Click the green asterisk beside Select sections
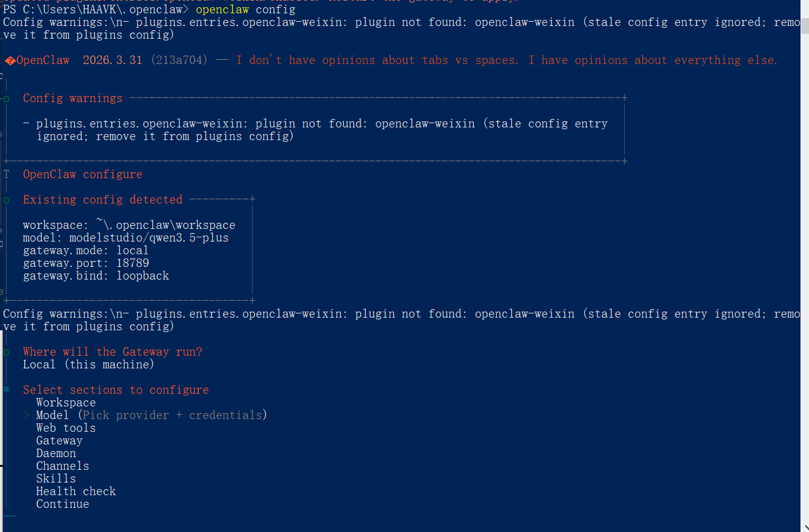The image size is (809, 532). tap(7, 390)
